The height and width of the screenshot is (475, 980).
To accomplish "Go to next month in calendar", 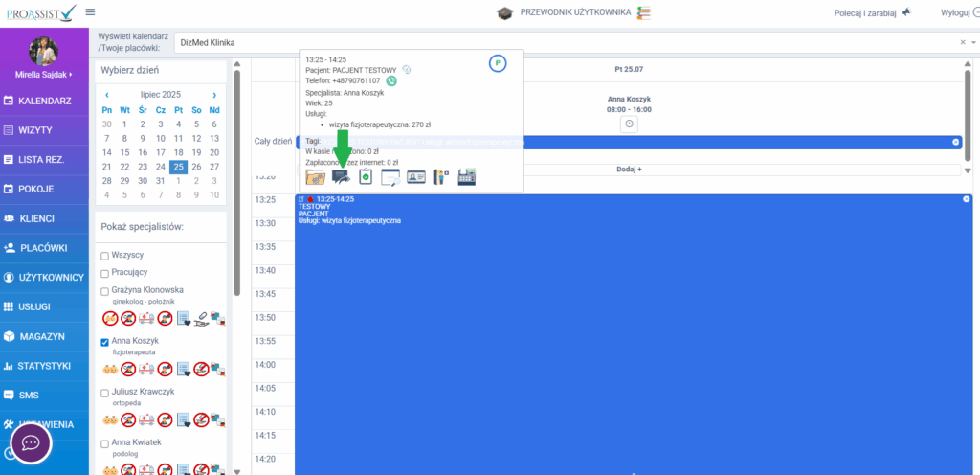I will (x=214, y=95).
